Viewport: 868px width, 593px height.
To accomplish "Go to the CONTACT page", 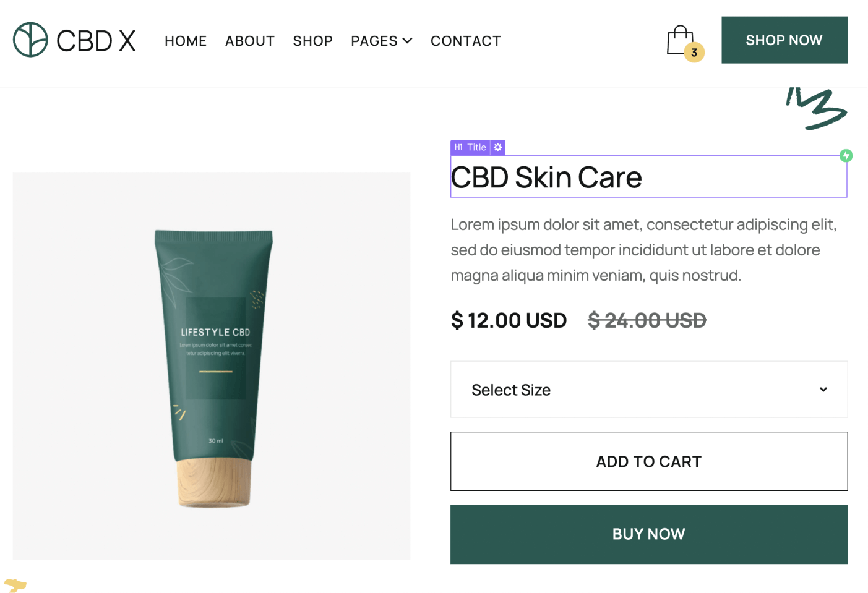I will click(466, 41).
